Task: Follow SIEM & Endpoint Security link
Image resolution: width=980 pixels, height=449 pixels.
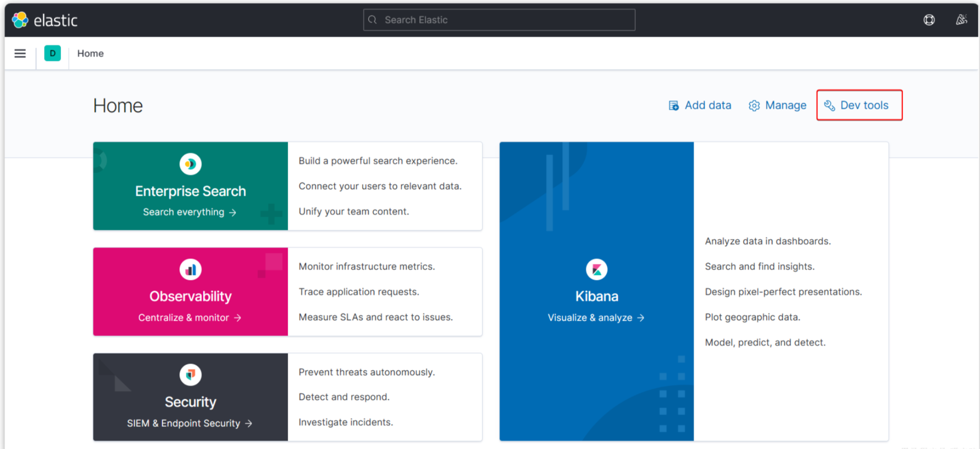Action: [190, 423]
